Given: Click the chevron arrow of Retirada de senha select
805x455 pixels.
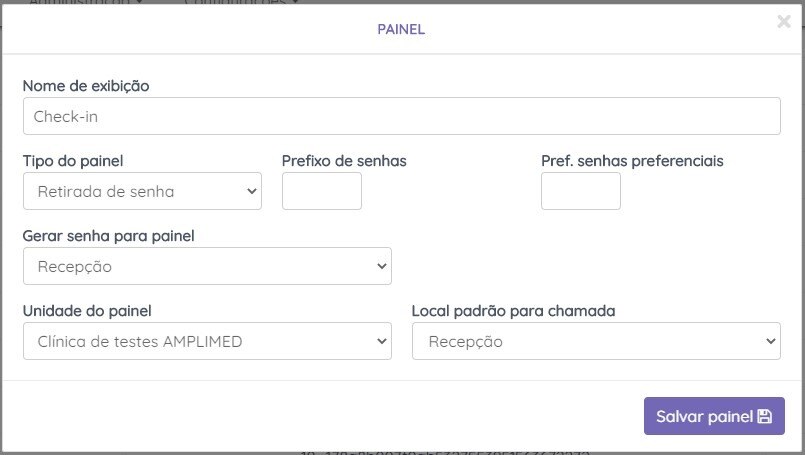Looking at the screenshot, I should [250, 191].
